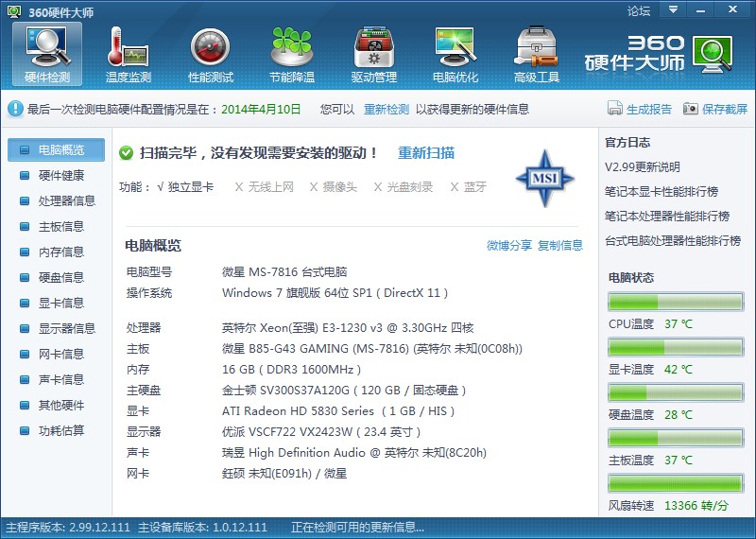Screen dimensions: 756x539
Task: Open 笔记本显卡性能排行榜 ranking
Action: pos(661,192)
